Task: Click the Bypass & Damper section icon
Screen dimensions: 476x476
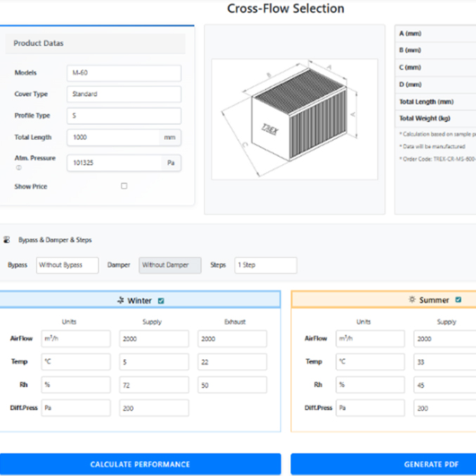Action: click(7, 240)
